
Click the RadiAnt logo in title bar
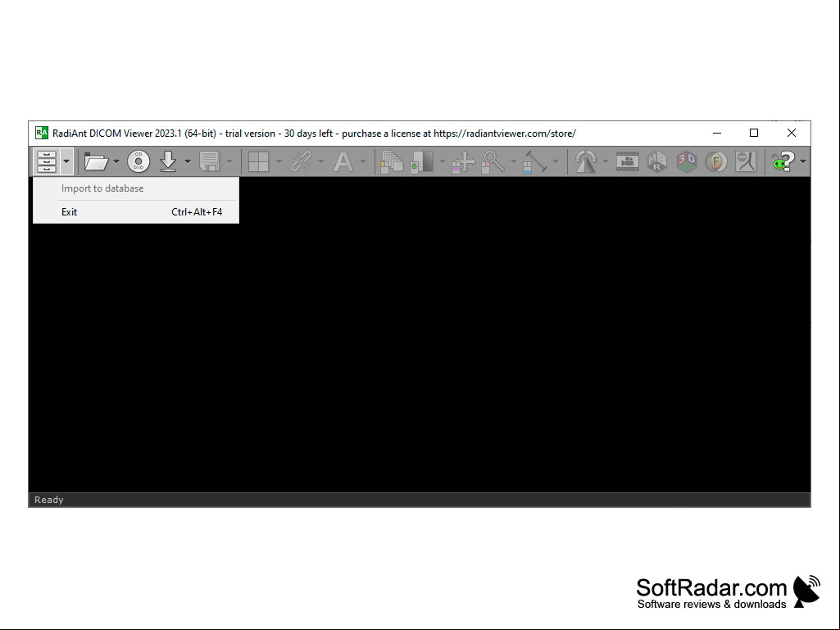point(41,133)
